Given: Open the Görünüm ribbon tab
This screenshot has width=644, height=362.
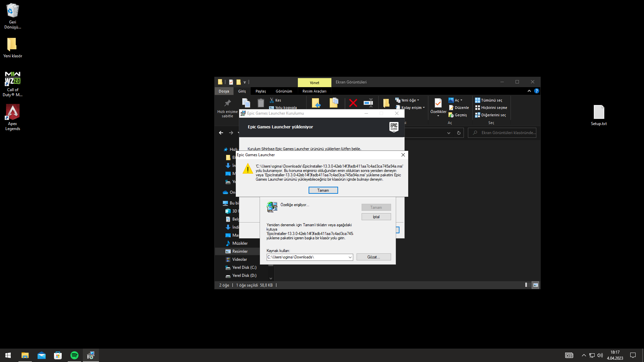Looking at the screenshot, I should (284, 91).
